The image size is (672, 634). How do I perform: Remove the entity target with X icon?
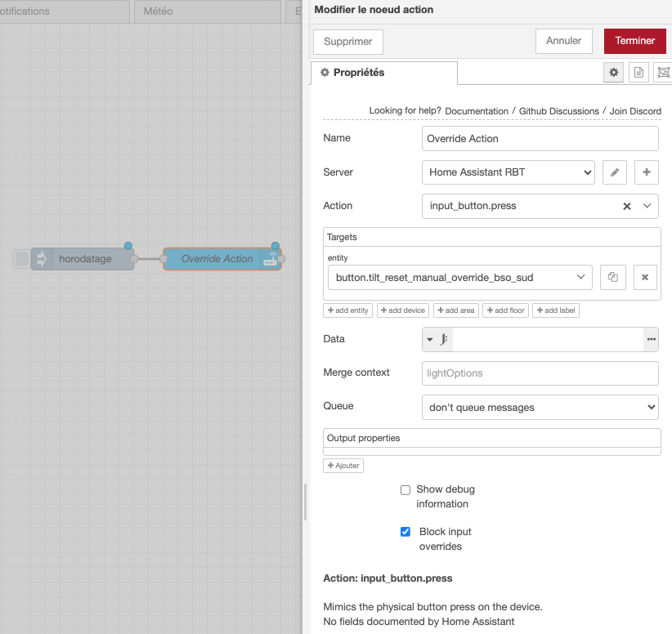[644, 278]
